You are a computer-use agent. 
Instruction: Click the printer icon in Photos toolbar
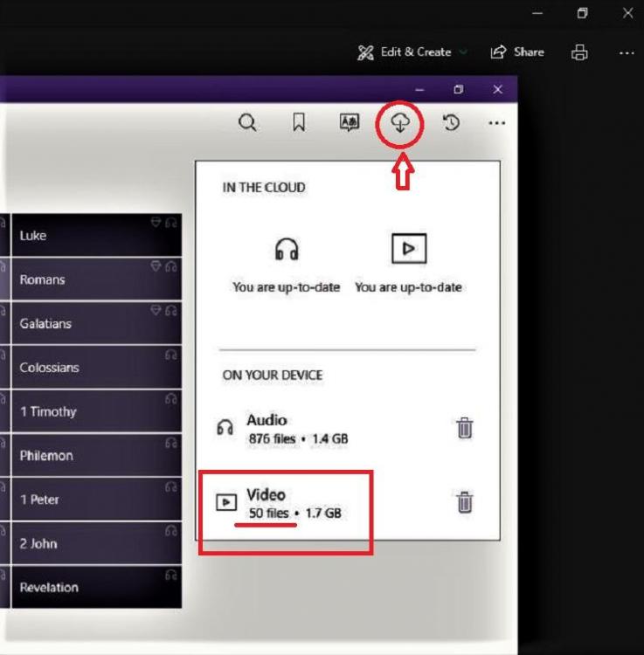(x=579, y=52)
